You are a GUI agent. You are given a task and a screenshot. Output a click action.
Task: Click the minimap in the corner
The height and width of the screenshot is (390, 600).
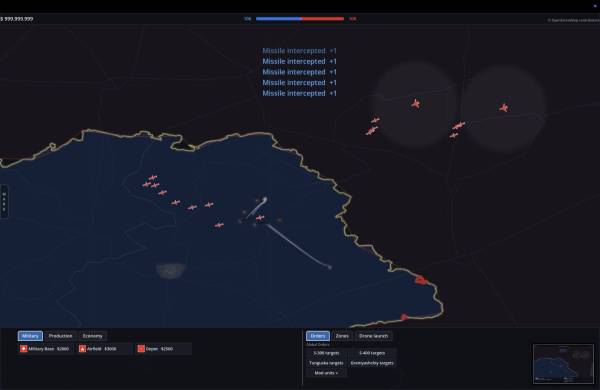click(x=563, y=364)
